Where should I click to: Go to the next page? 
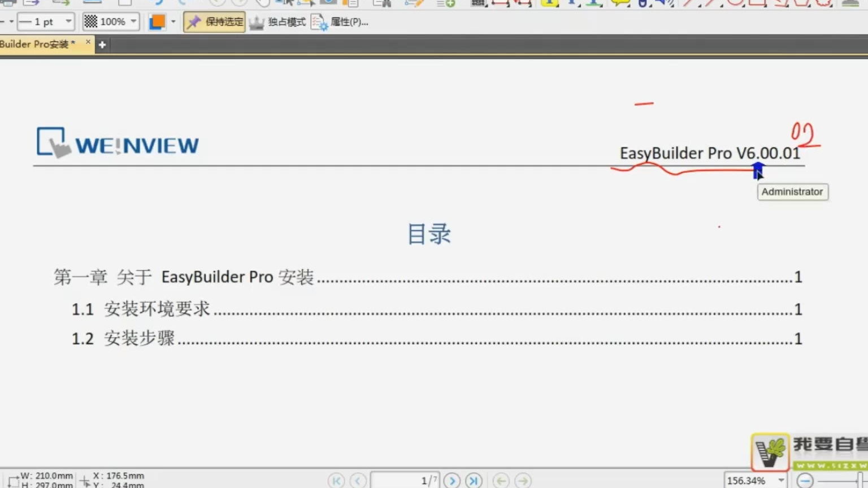[452, 480]
